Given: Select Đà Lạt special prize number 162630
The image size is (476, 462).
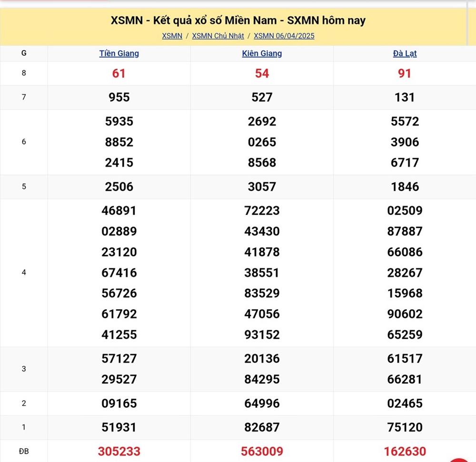Looking at the screenshot, I should coord(405,451).
